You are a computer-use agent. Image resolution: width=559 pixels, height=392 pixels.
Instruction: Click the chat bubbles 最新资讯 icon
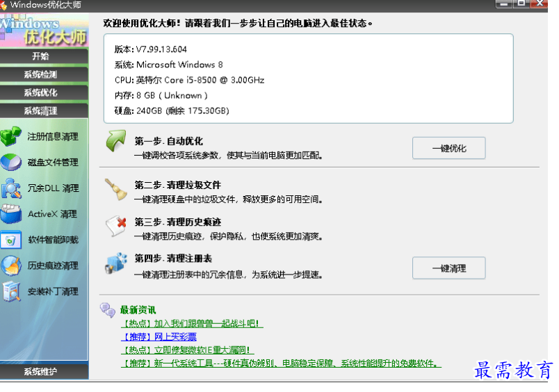108,311
